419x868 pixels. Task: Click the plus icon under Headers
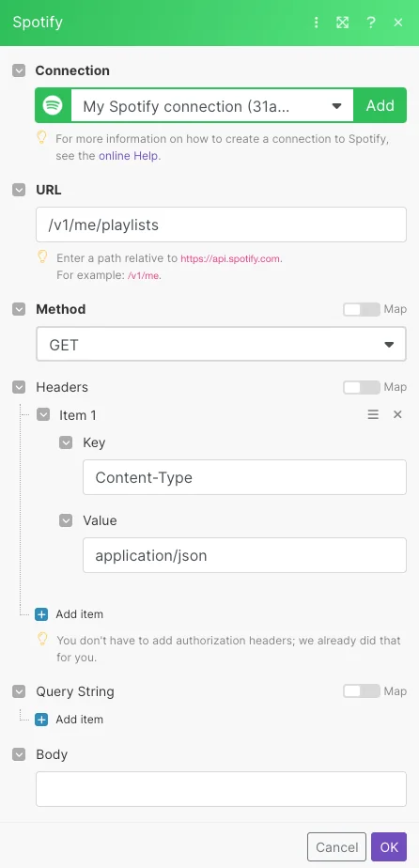click(41, 614)
